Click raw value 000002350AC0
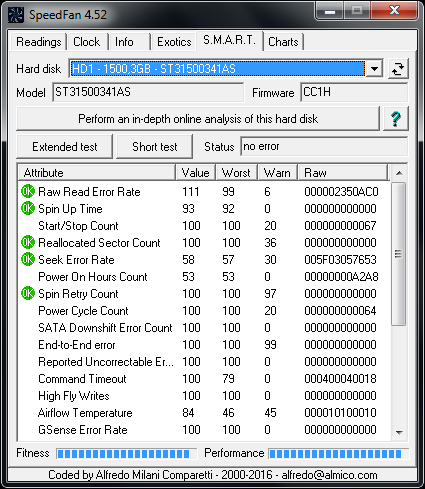Viewport: 425px width, 489px height. pyautogui.click(x=341, y=192)
